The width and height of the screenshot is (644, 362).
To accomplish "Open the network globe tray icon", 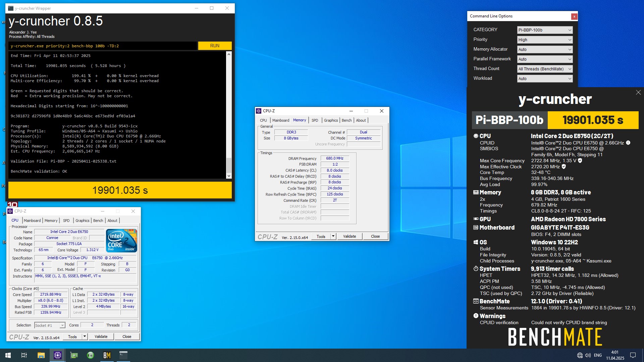I will pos(580,355).
